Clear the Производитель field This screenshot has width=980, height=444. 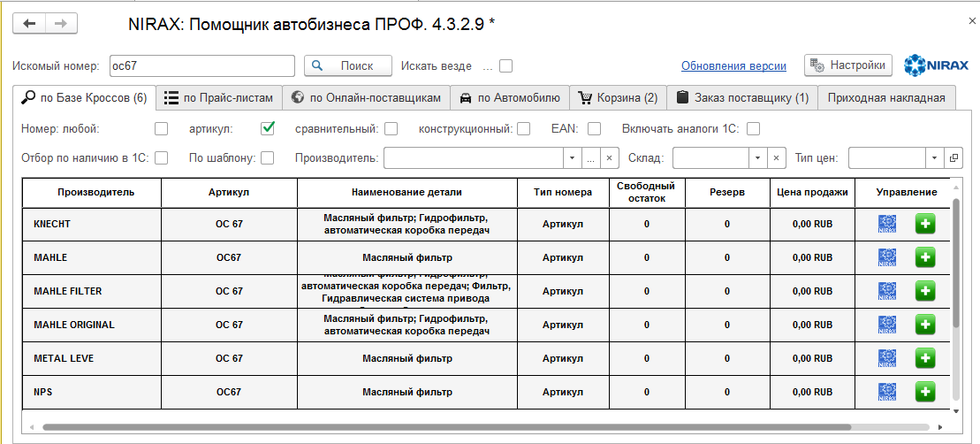tap(610, 158)
